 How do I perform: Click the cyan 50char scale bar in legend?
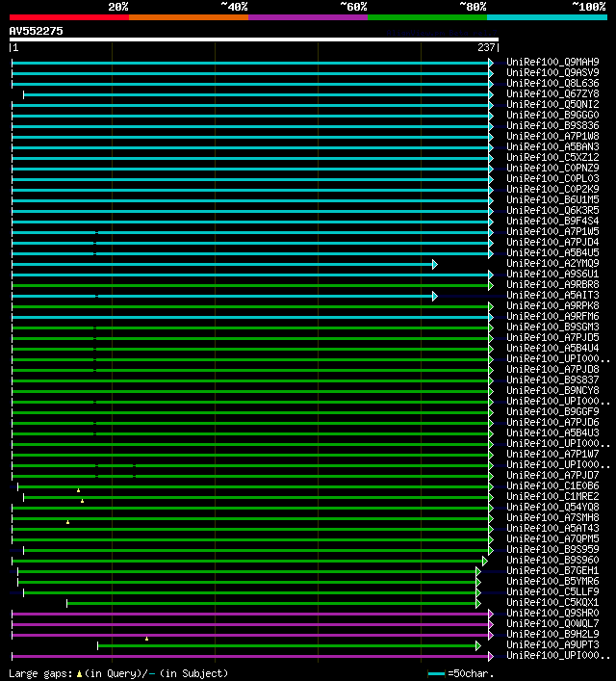click(436, 674)
